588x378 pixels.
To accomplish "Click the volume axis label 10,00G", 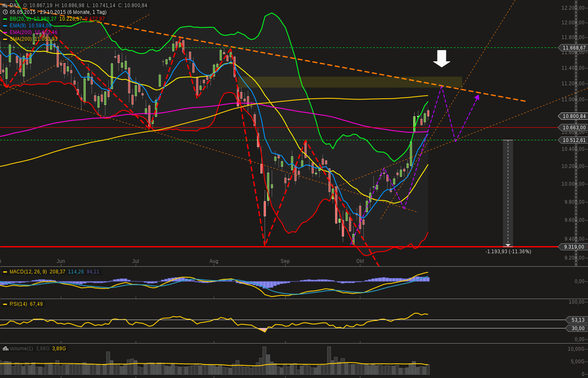I will tap(577, 349).
